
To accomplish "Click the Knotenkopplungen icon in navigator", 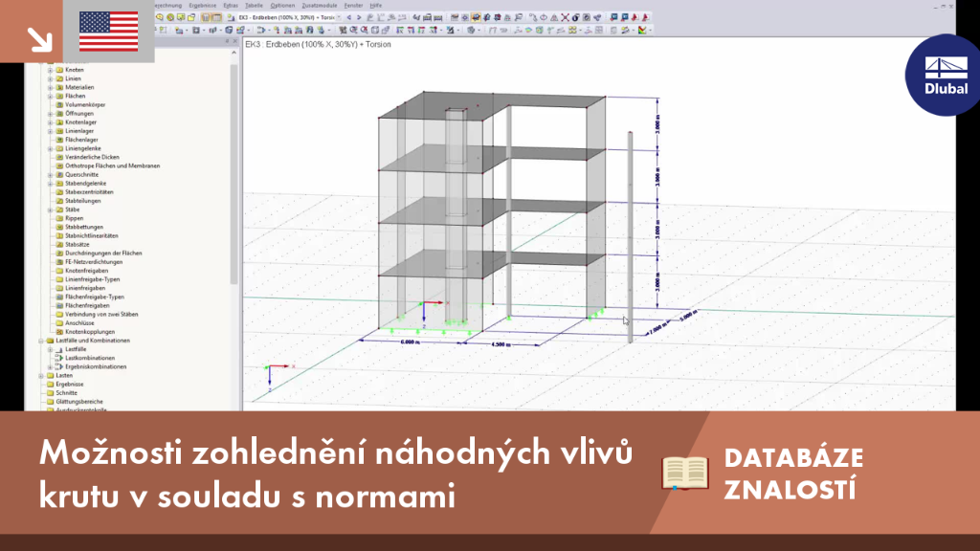I will click(60, 332).
